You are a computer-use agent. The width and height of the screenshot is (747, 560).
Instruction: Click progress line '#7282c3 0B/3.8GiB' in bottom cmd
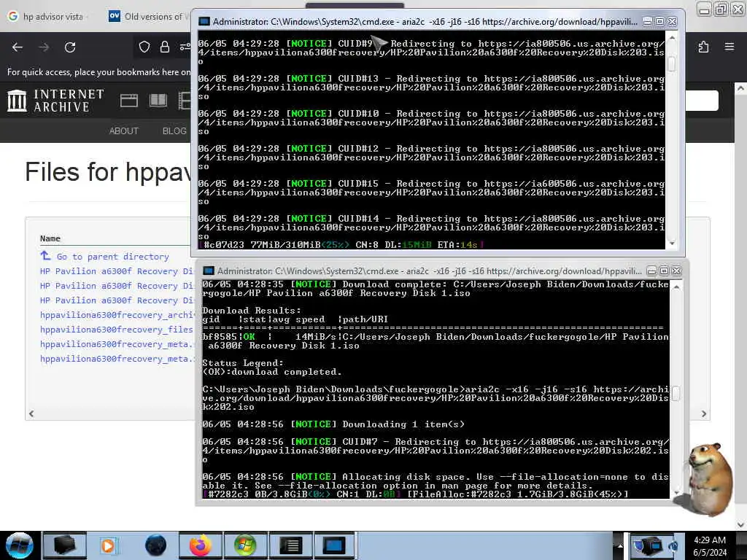pos(416,494)
